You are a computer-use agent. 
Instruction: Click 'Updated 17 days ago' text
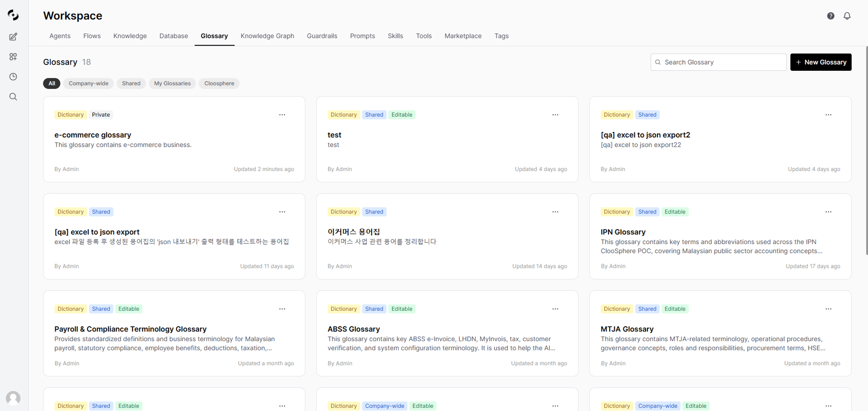[813, 266]
